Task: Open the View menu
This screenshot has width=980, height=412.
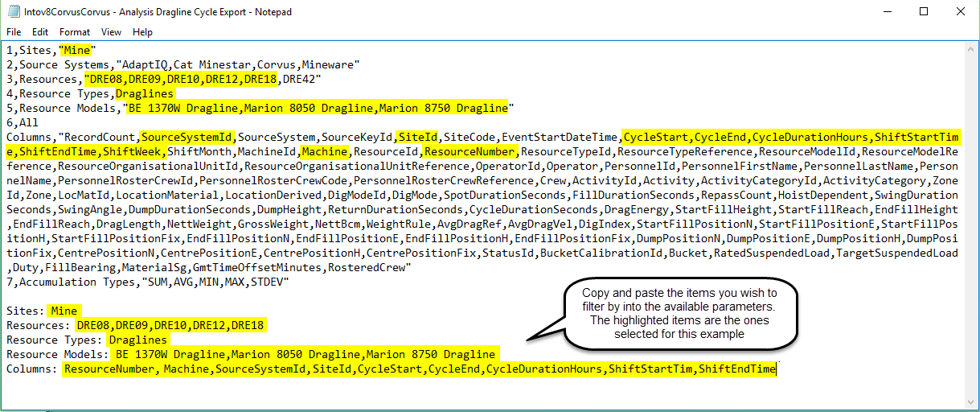Action: tap(111, 32)
